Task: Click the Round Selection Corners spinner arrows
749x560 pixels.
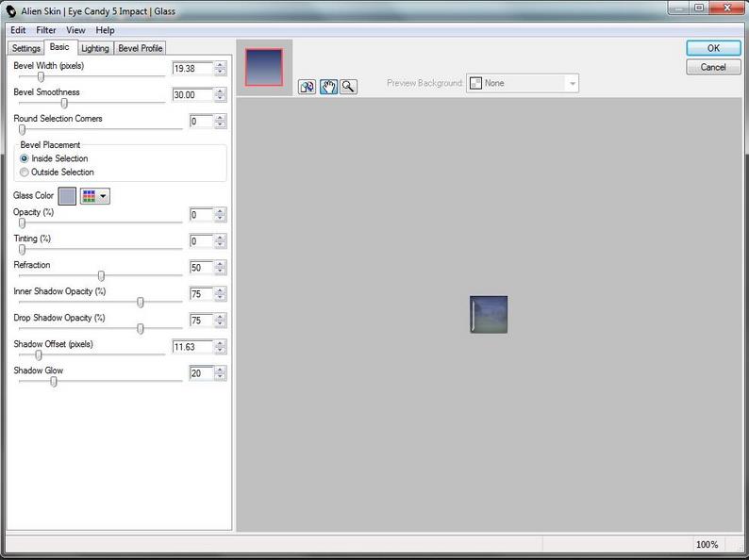Action: (220, 122)
